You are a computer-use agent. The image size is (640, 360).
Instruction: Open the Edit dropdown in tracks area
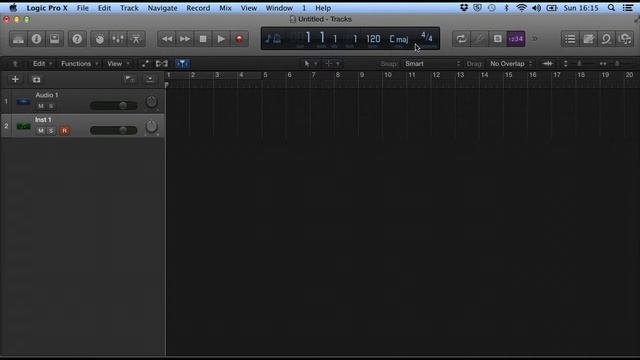[42, 64]
